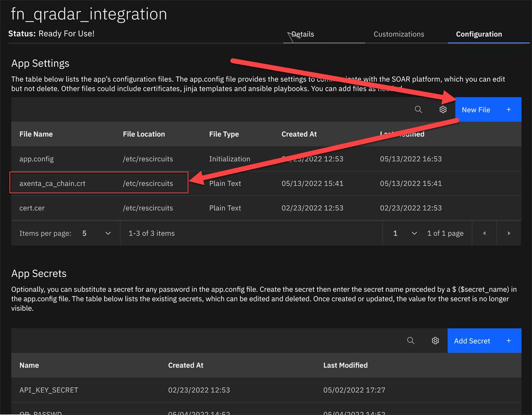
Task: Open the App Secrets search
Action: [x=411, y=340]
